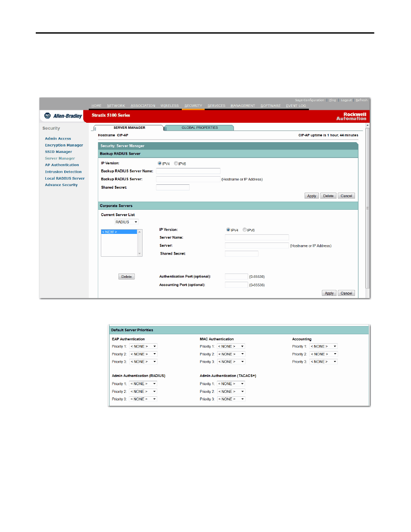Select < NEW > in Current Server List
The height and width of the screenshot is (532, 411).
point(119,232)
